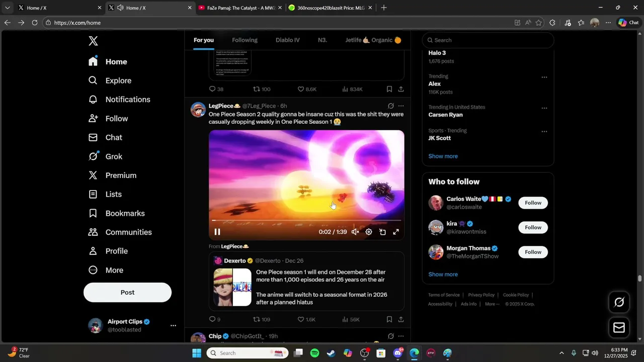This screenshot has height=362, width=644.
Task: Open Bookmarks from the sidebar
Action: point(117,213)
